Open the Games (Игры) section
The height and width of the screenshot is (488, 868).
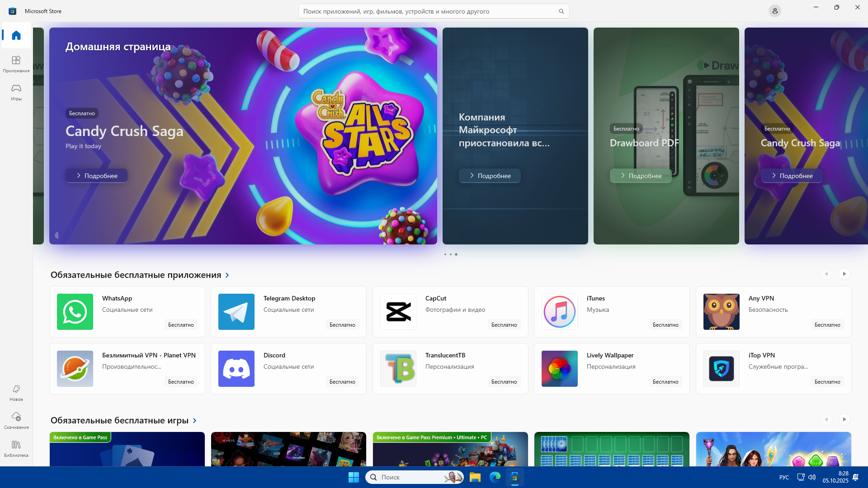point(16,92)
